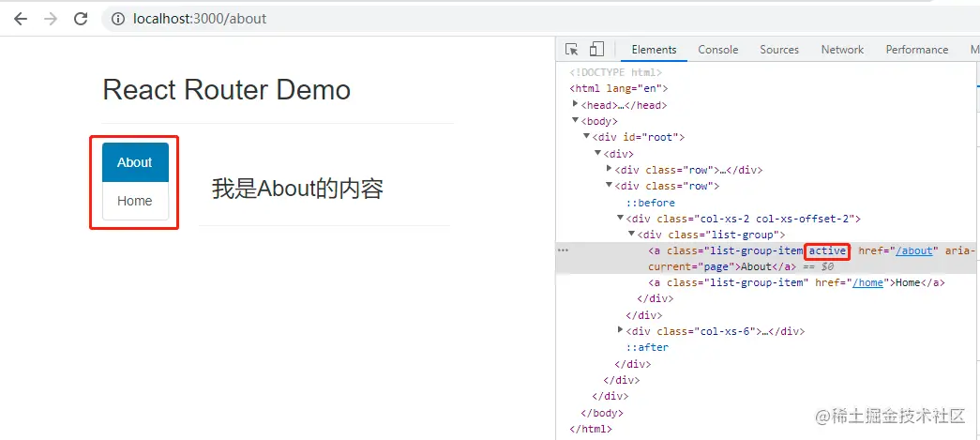Open the three-dot menu beside the selected DOM row

[x=563, y=250]
